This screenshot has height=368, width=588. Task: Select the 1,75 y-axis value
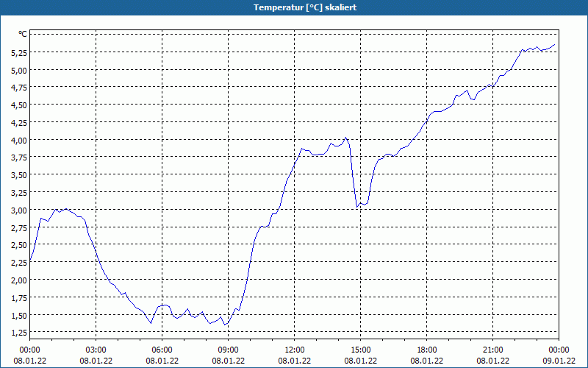[x=19, y=298]
